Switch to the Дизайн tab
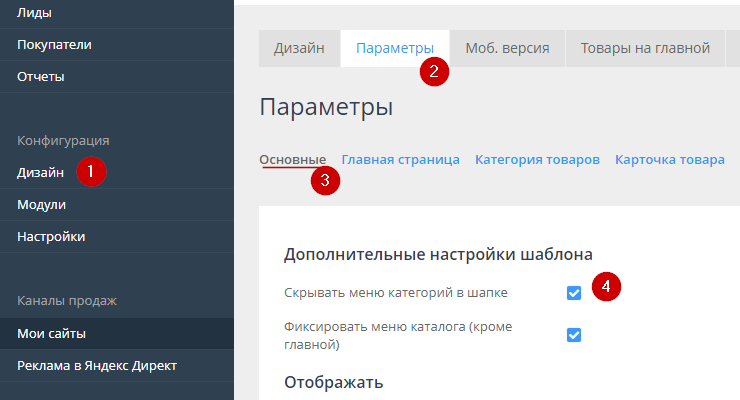740x400 pixels. (x=300, y=48)
